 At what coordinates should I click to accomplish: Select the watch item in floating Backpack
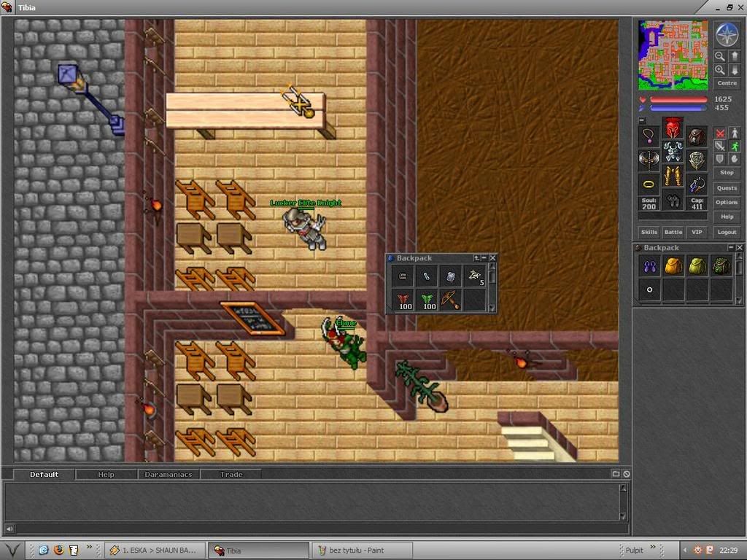click(x=403, y=276)
